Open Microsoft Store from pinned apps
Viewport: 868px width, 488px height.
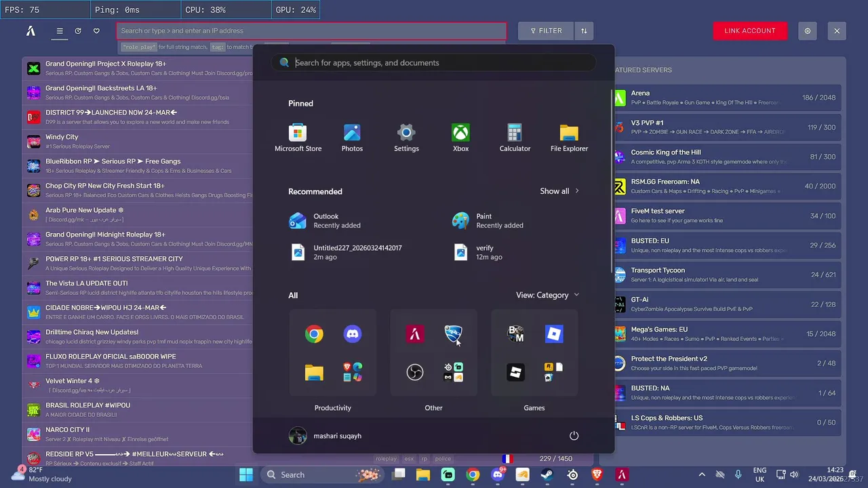(x=298, y=138)
